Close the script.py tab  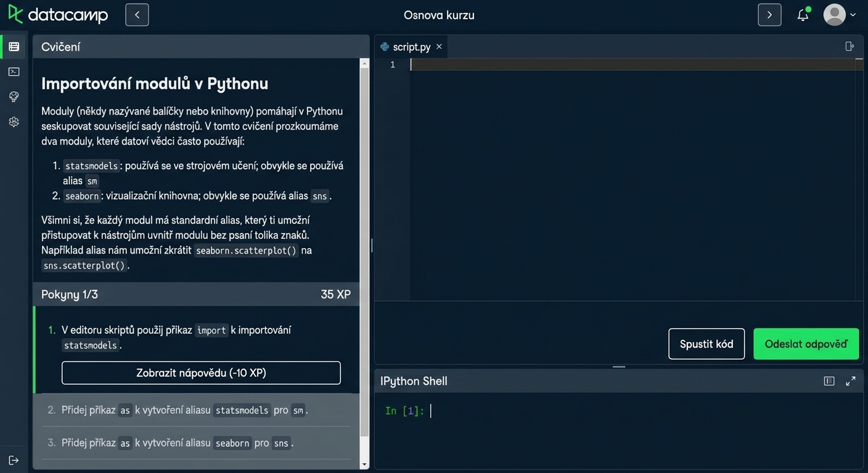pyautogui.click(x=439, y=47)
